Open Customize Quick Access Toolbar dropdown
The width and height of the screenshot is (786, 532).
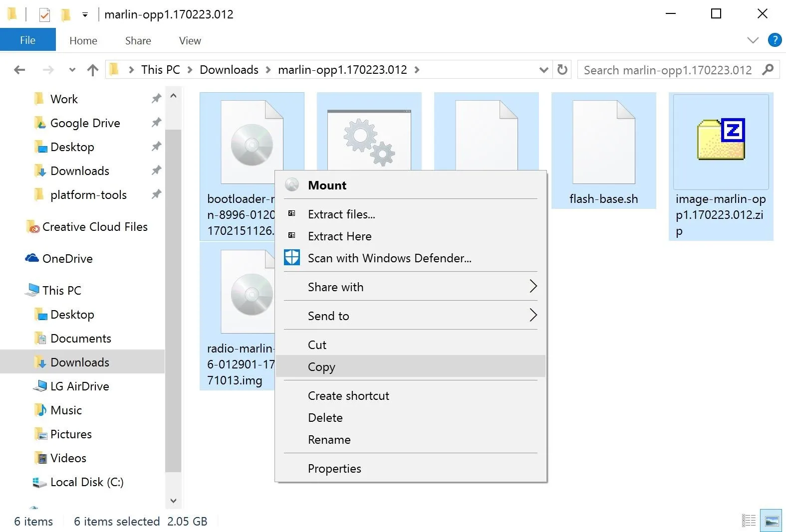point(85,15)
